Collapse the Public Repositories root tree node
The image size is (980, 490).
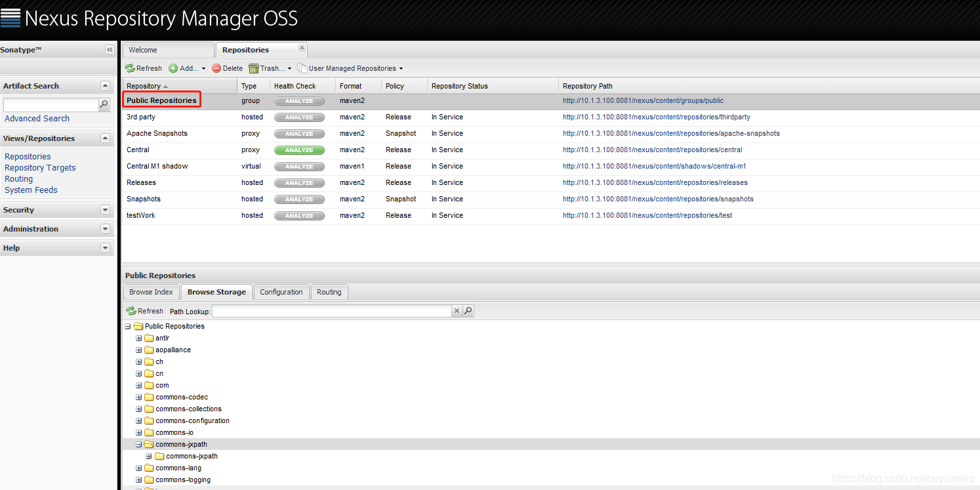(x=128, y=327)
